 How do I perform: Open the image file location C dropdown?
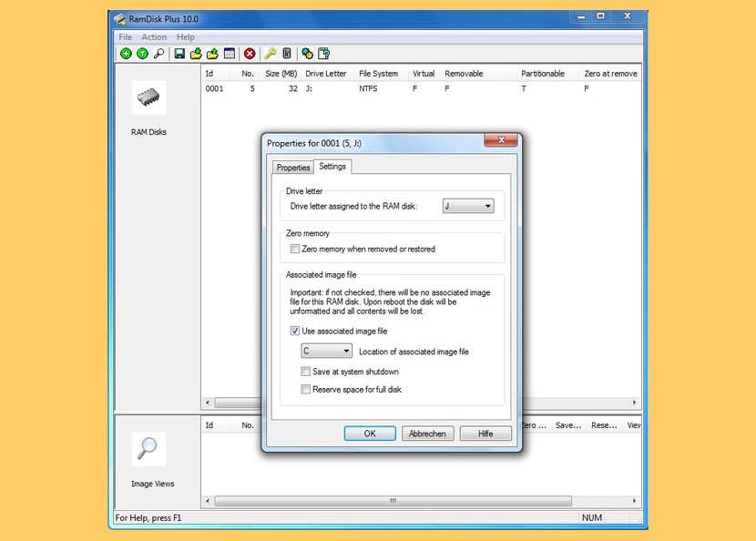[327, 351]
